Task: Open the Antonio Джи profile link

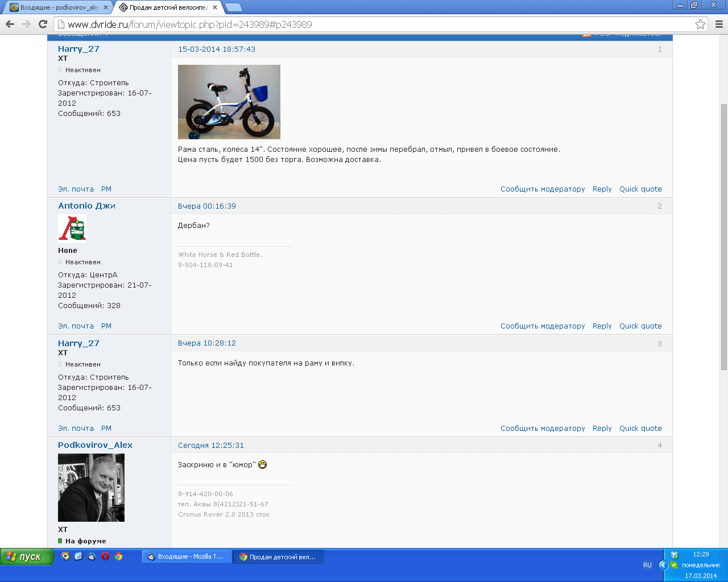Action: coord(86,206)
